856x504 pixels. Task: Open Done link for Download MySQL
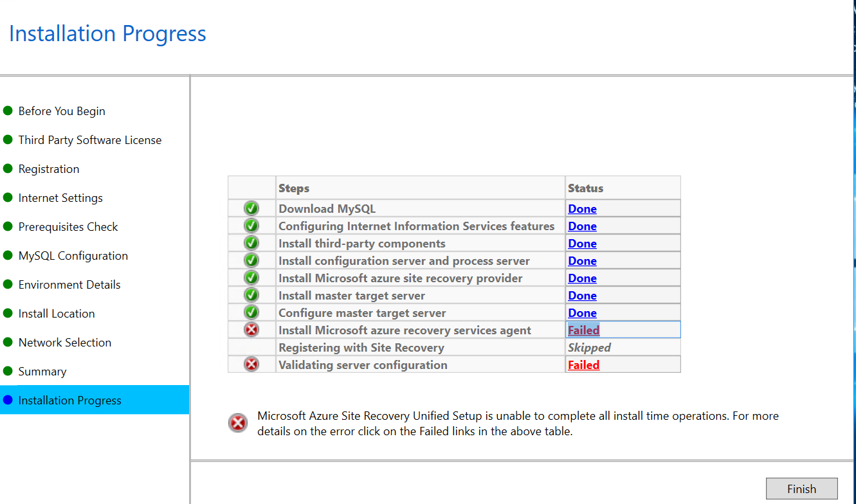point(582,209)
